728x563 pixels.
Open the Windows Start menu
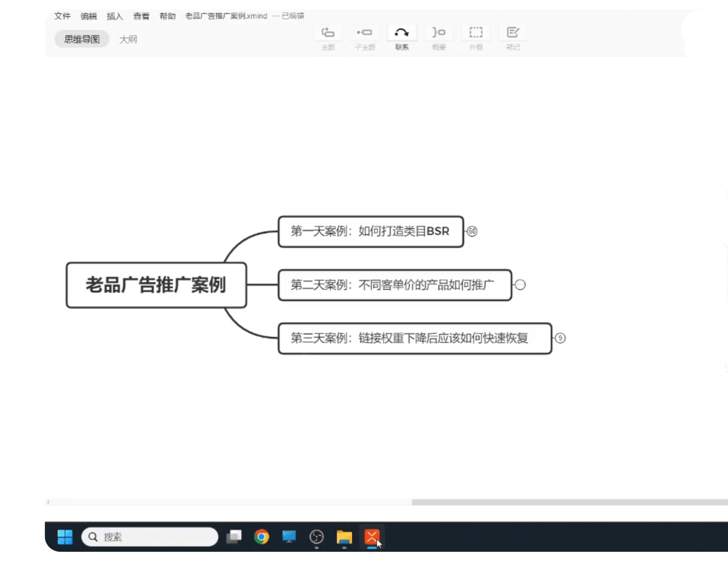click(64, 537)
